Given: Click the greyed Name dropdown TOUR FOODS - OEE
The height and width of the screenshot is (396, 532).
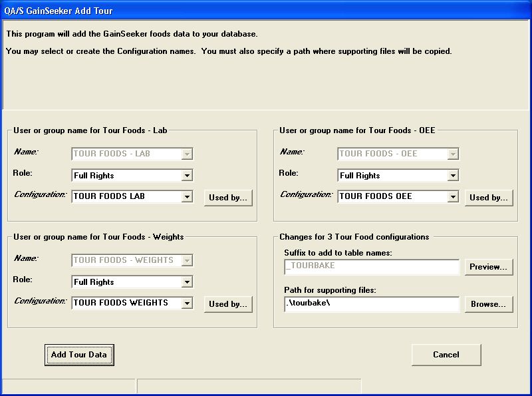Looking at the screenshot, I should [398, 154].
